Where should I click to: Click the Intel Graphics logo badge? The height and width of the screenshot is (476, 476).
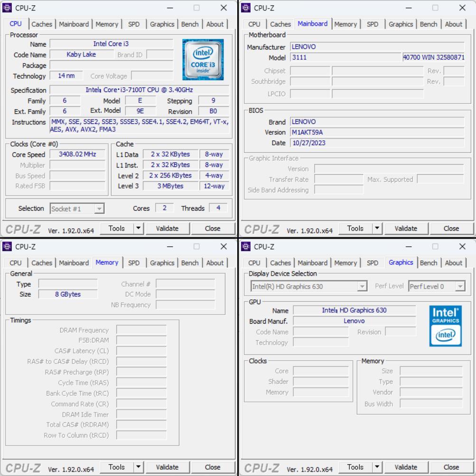445,326
